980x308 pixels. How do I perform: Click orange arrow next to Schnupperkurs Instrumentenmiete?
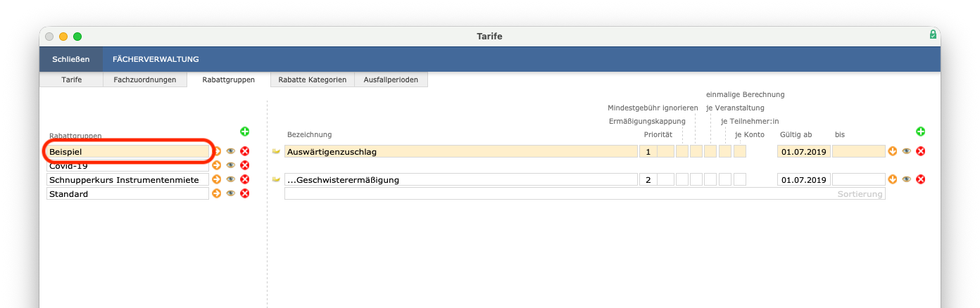(x=217, y=179)
